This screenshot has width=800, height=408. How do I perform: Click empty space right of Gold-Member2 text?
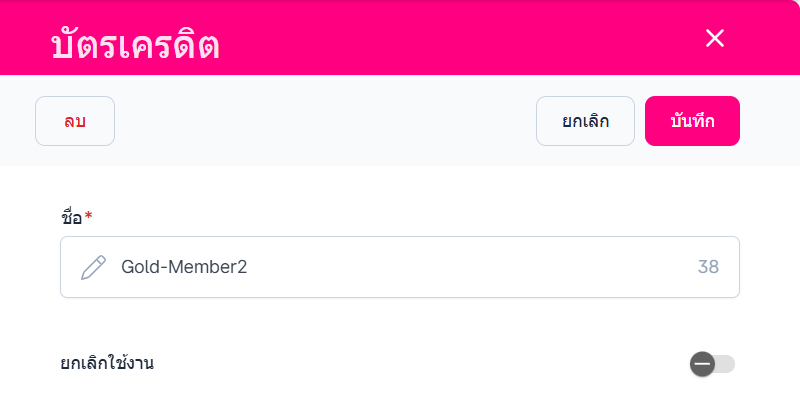pos(470,267)
